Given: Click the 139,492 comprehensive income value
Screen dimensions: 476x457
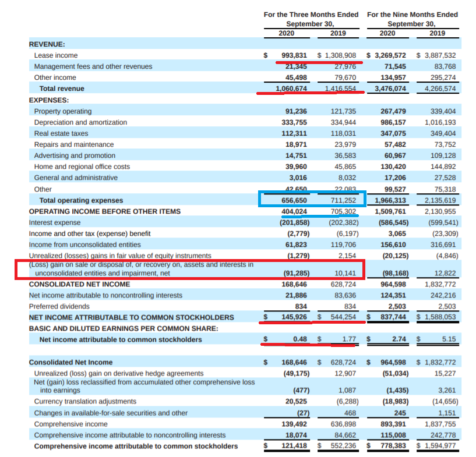Looking at the screenshot, I should tap(294, 424).
